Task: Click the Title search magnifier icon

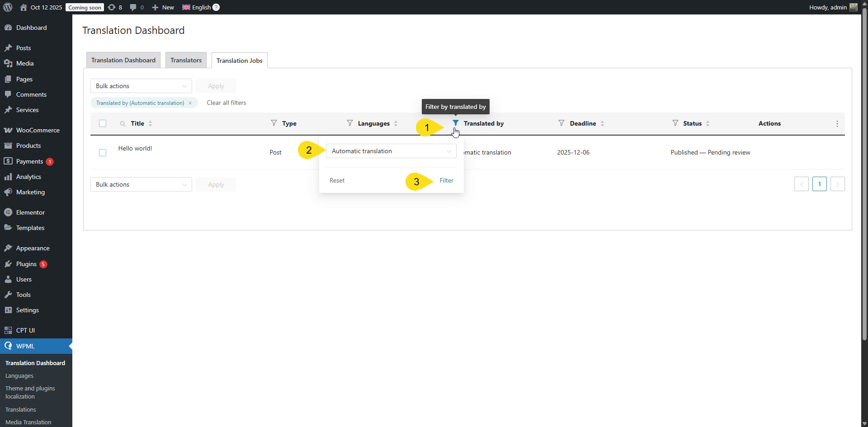Action: (123, 124)
